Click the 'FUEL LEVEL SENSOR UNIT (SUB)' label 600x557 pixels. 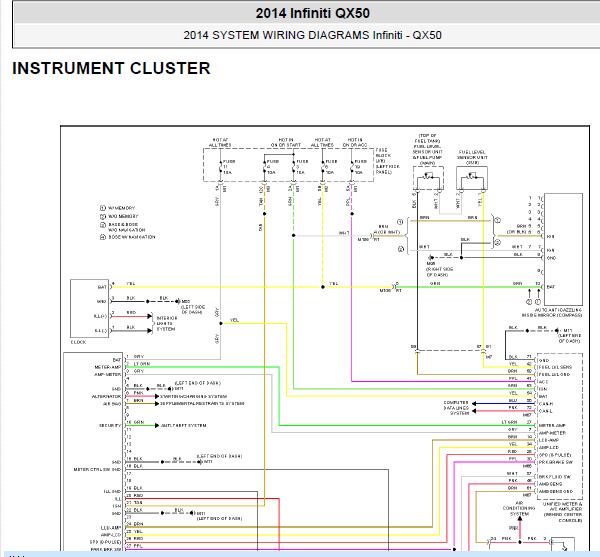click(472, 157)
